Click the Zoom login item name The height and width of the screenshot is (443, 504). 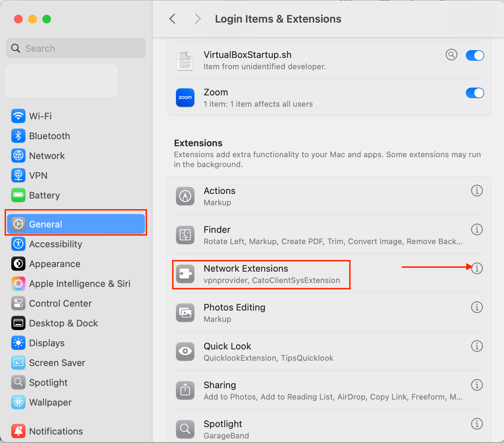[x=216, y=92]
